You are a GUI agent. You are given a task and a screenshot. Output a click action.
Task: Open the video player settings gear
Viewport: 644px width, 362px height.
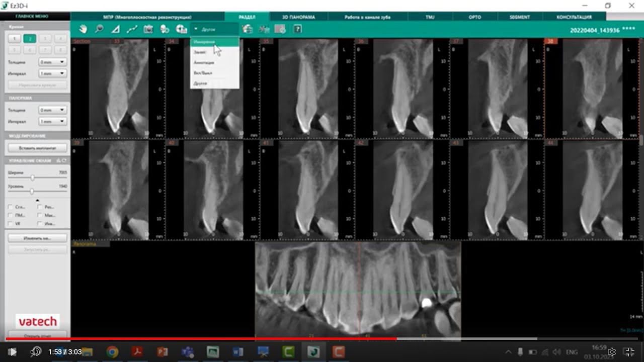(612, 352)
